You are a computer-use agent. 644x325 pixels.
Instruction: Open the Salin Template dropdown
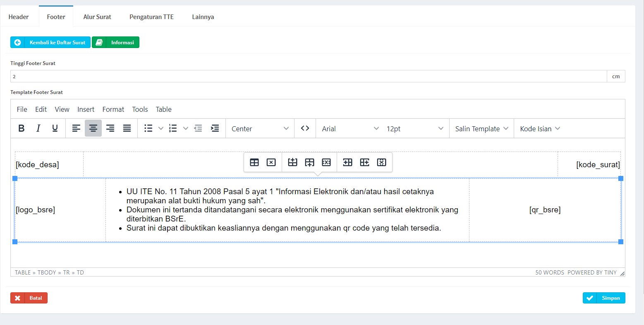point(481,128)
